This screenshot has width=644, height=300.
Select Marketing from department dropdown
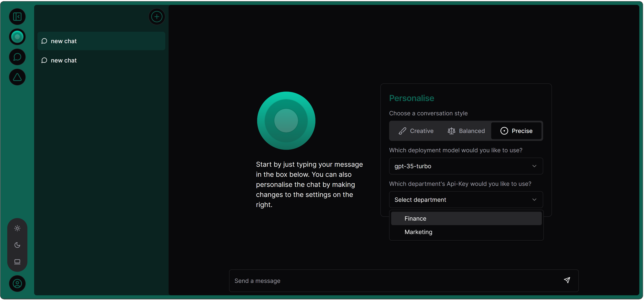pyautogui.click(x=418, y=232)
